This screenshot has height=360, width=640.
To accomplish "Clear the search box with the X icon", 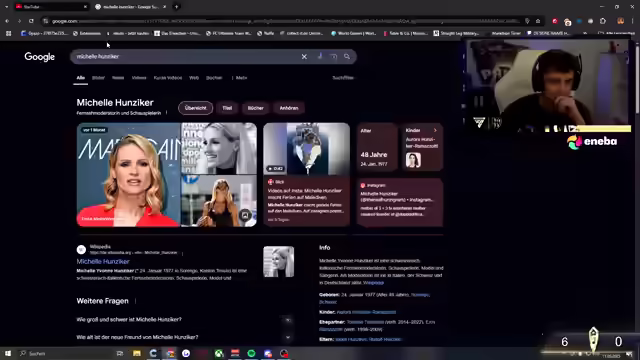I will pos(304,57).
